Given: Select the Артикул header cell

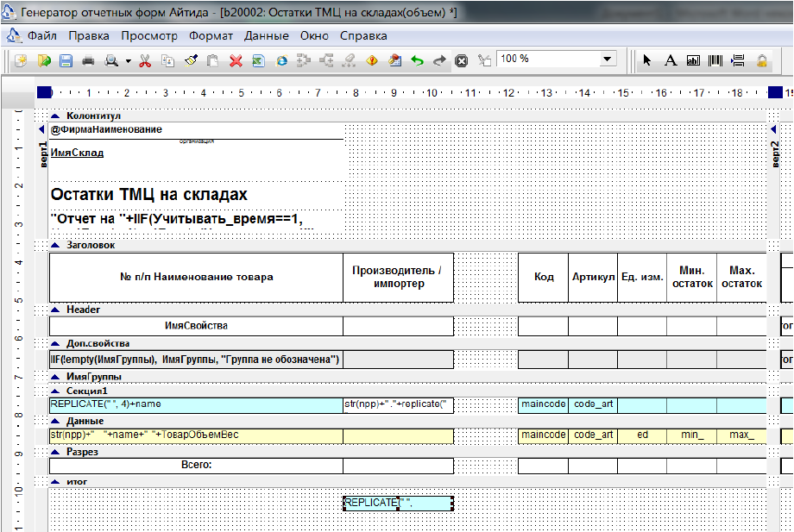Looking at the screenshot, I should click(593, 277).
